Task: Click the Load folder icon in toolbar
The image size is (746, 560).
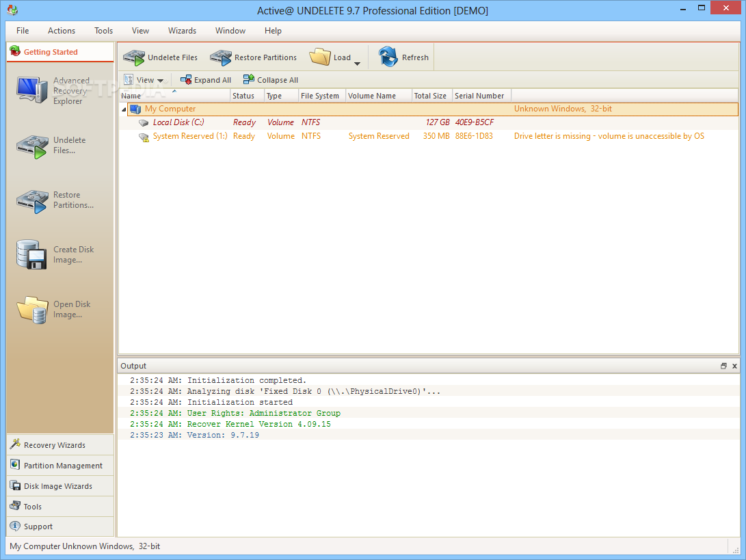Action: pos(320,57)
